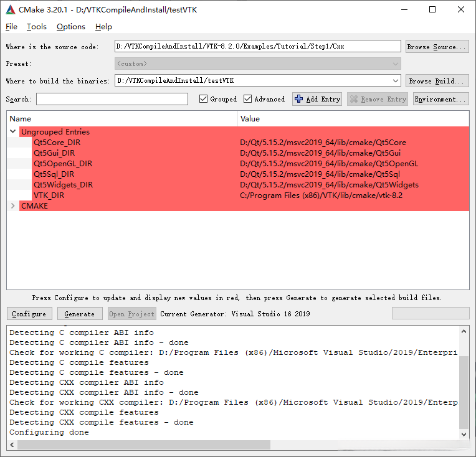The image size is (476, 457).
Task: Select the VTK_DIR entry
Action: 49,196
